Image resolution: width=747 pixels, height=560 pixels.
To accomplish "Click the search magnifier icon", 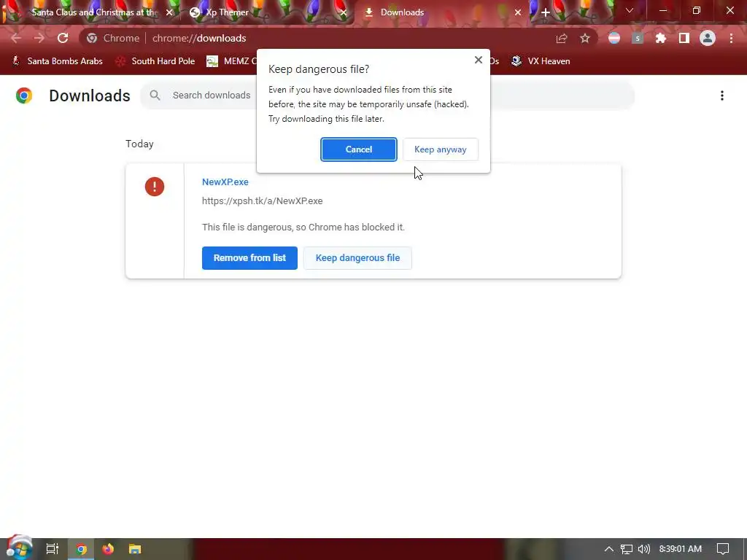I will [x=155, y=96].
